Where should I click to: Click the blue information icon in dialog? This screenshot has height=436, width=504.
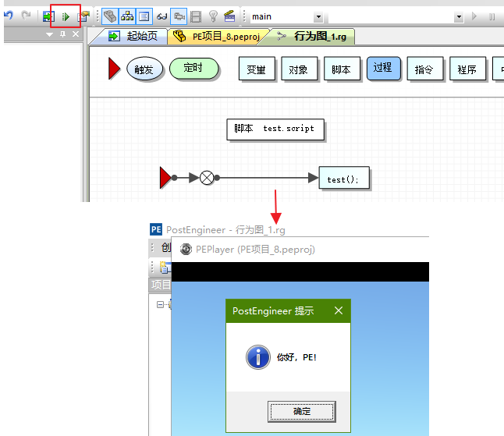[257, 357]
